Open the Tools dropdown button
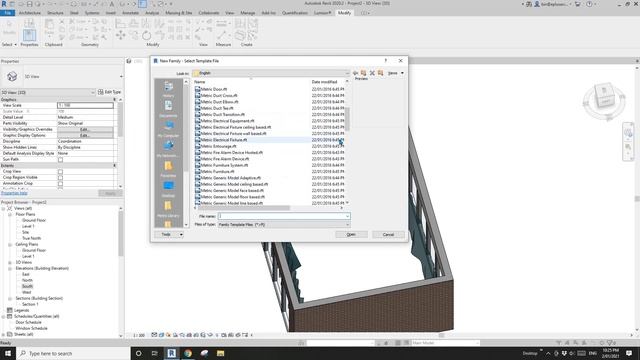This screenshot has width=640, height=360. click(169, 234)
